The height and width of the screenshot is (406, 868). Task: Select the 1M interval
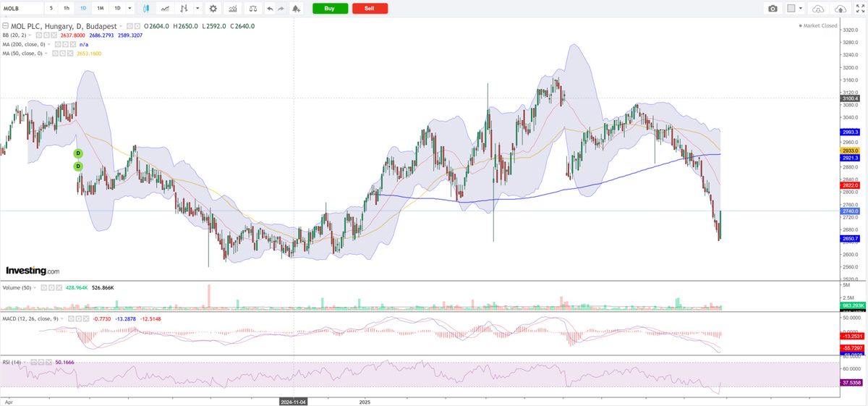click(100, 8)
